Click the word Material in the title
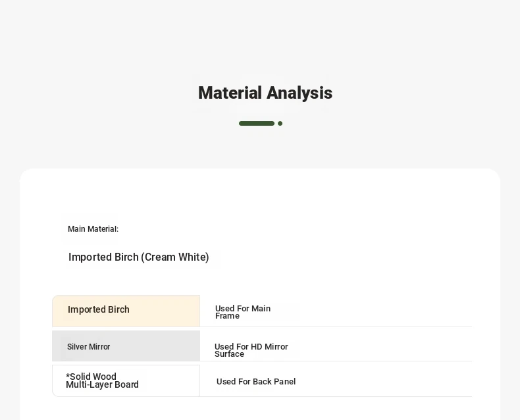Screen dimensions: 520x420 [230, 93]
